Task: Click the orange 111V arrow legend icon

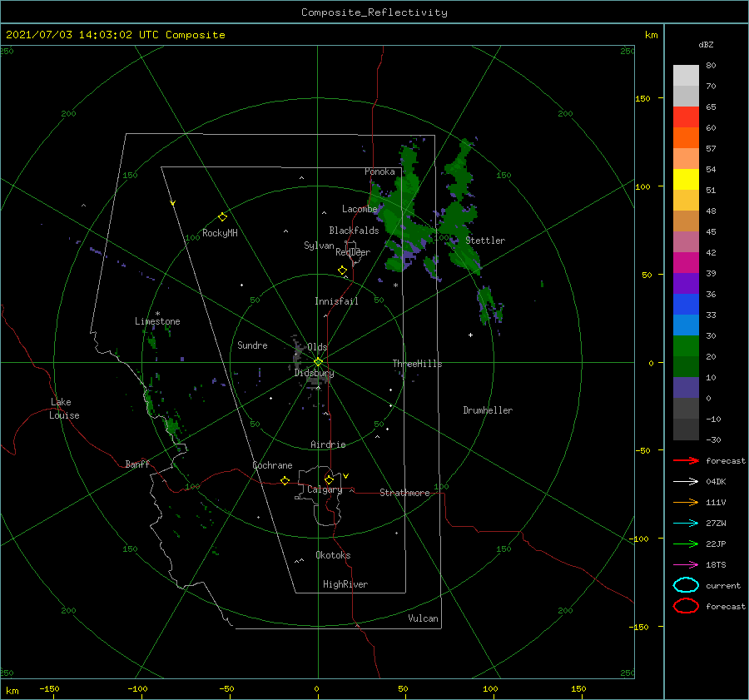Action: pyautogui.click(x=686, y=502)
